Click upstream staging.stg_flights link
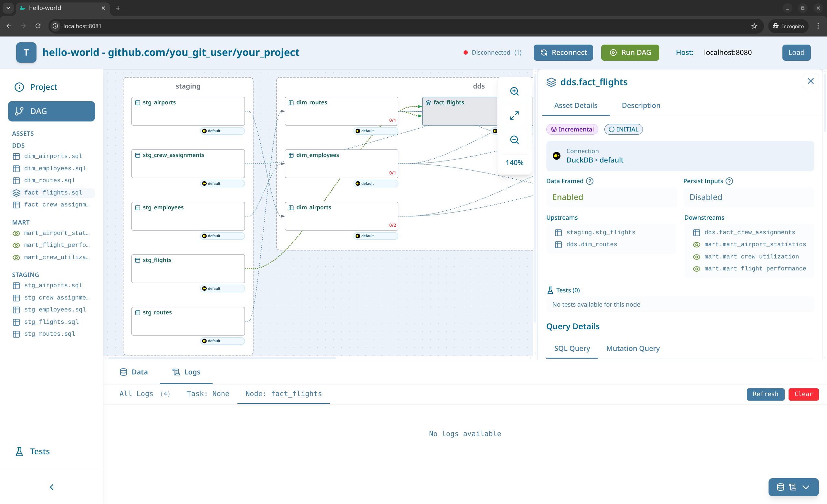This screenshot has width=827, height=504. [601, 232]
